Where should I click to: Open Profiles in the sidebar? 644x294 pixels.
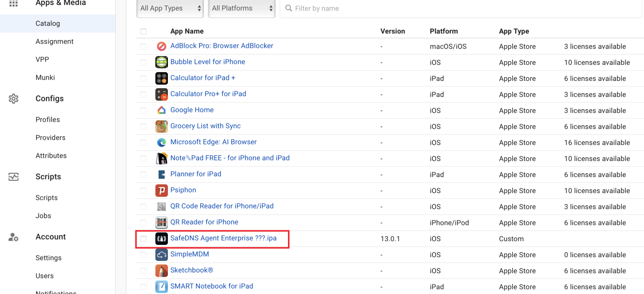click(48, 120)
